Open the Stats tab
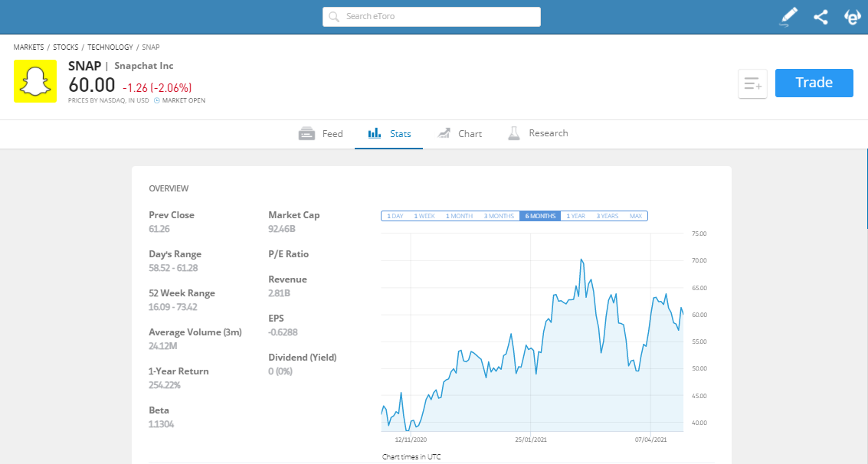The width and height of the screenshot is (868, 464). pos(388,134)
